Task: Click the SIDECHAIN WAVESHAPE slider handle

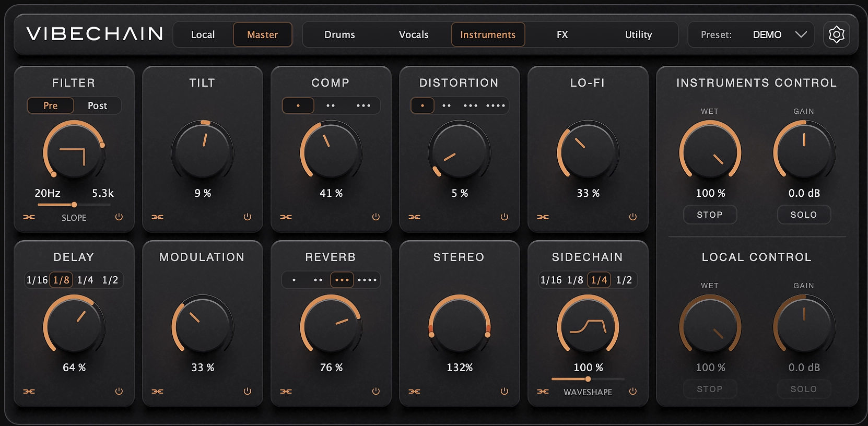Action: (588, 379)
